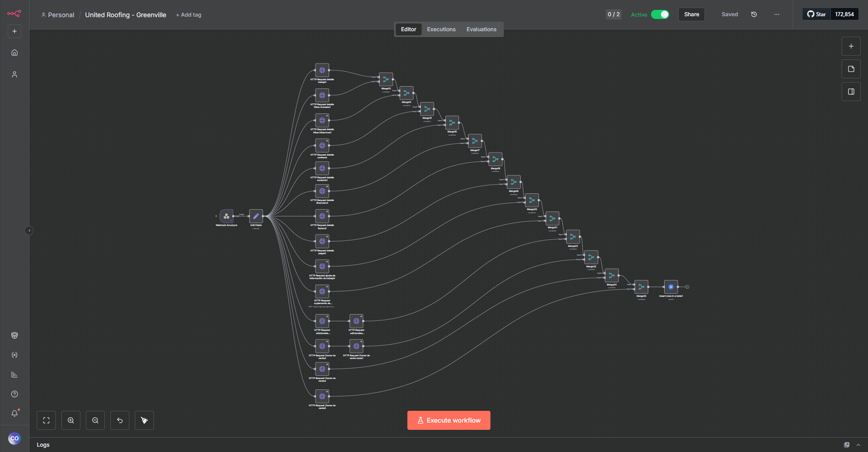Zoom out of the workflow canvas

[95, 421]
